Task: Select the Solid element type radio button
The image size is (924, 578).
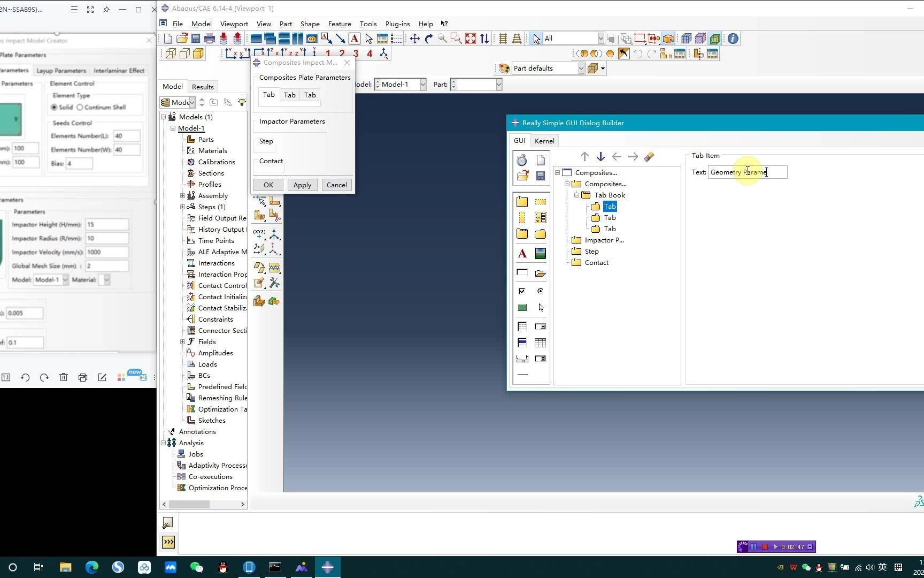Action: (55, 107)
